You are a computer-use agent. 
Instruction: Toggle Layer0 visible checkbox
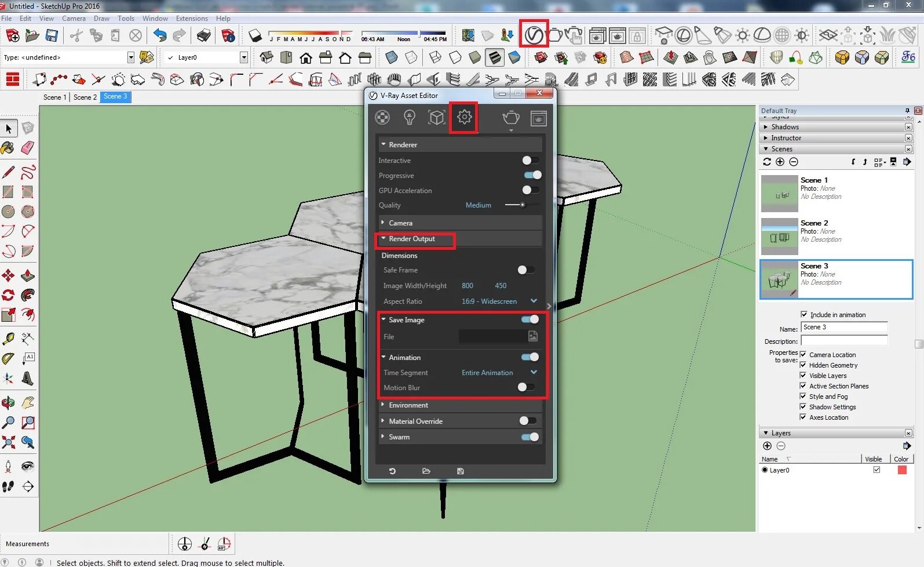click(876, 470)
